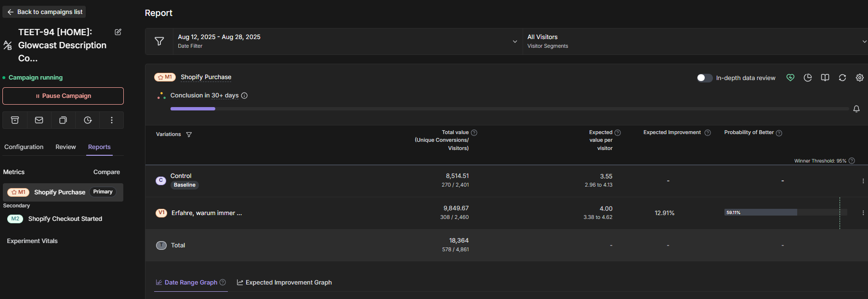The height and width of the screenshot is (299, 868).
Task: Click the duplicate campaign icon
Action: coord(63,120)
